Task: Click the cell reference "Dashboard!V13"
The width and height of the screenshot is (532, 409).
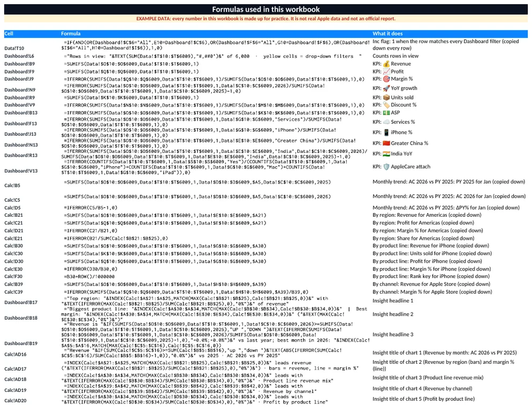Action: [x=21, y=171]
